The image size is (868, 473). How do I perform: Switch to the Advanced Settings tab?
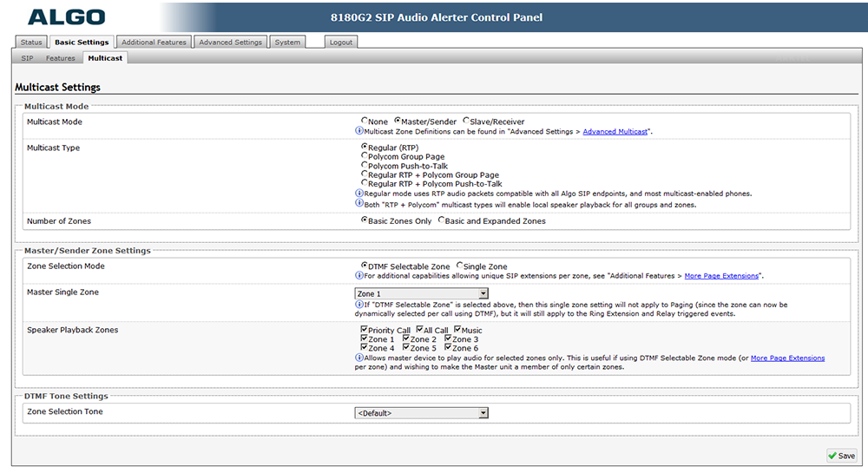[230, 42]
